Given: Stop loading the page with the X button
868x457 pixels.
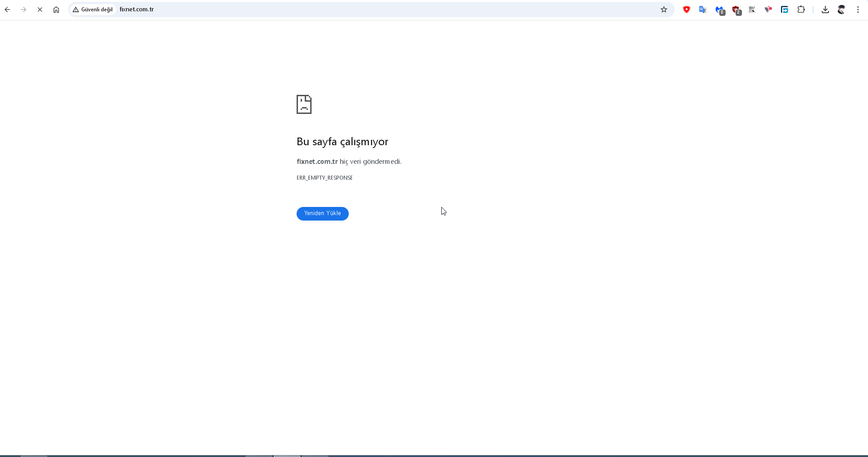Looking at the screenshot, I should [40, 10].
